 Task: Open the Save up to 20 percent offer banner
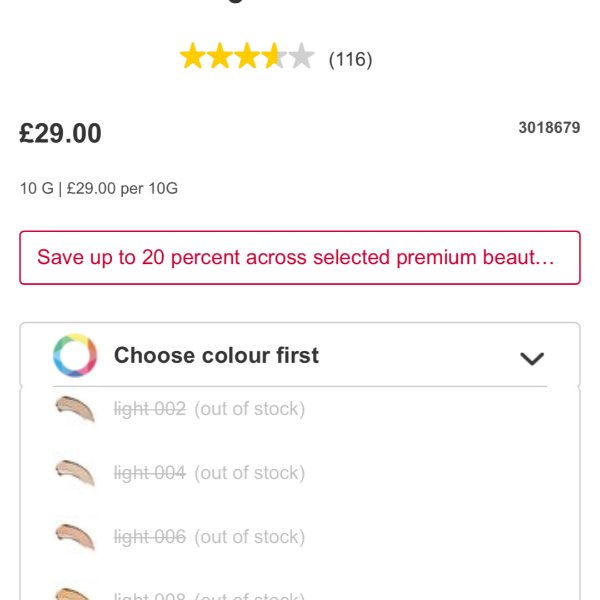click(x=300, y=258)
